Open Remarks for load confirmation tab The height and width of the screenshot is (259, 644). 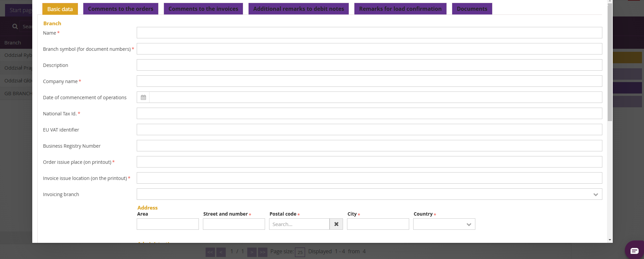pos(400,9)
